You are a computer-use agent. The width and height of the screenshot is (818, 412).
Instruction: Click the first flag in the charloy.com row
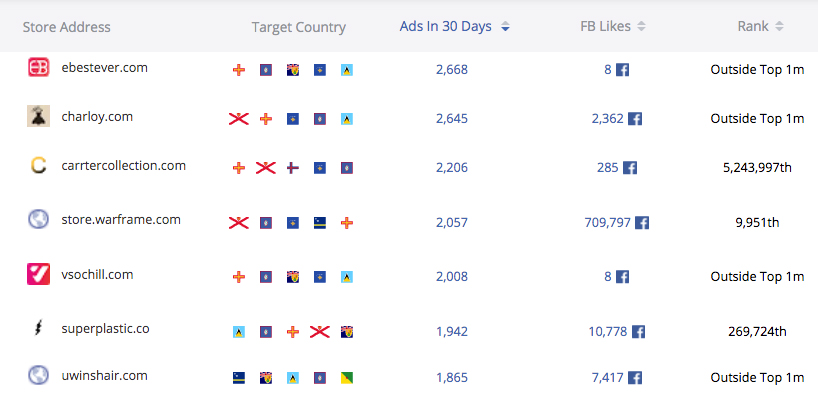pyautogui.click(x=238, y=119)
